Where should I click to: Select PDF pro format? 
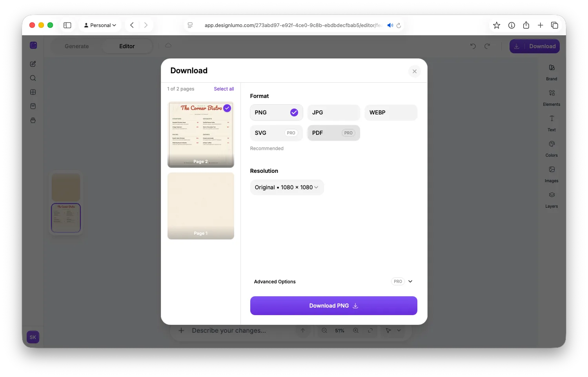tap(333, 133)
